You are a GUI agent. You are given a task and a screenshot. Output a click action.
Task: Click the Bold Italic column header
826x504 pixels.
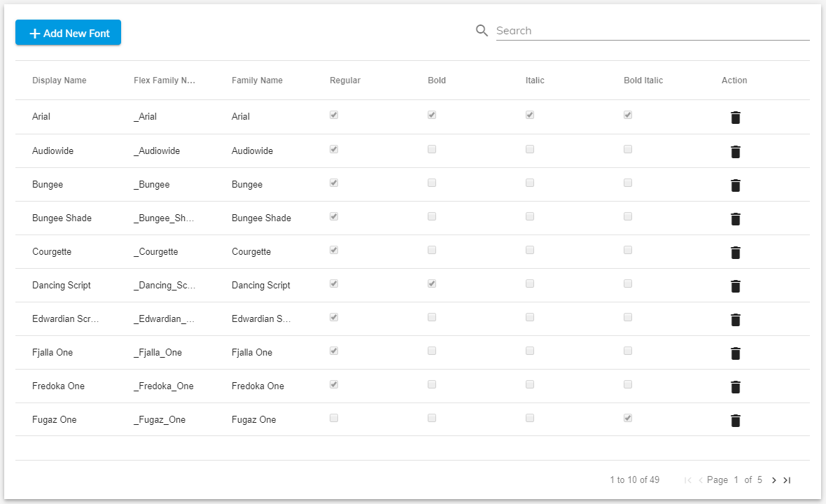[643, 80]
